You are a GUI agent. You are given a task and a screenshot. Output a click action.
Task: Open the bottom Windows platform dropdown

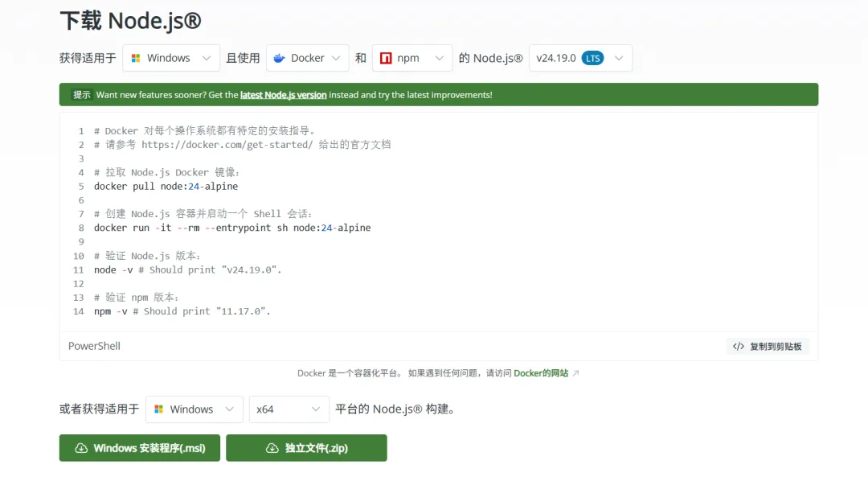(x=194, y=409)
